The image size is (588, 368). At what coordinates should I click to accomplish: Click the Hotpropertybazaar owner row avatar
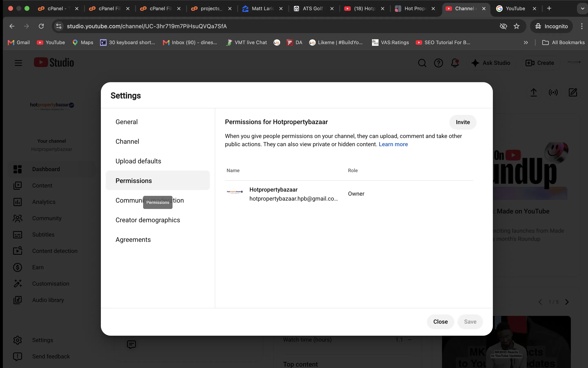click(x=235, y=192)
